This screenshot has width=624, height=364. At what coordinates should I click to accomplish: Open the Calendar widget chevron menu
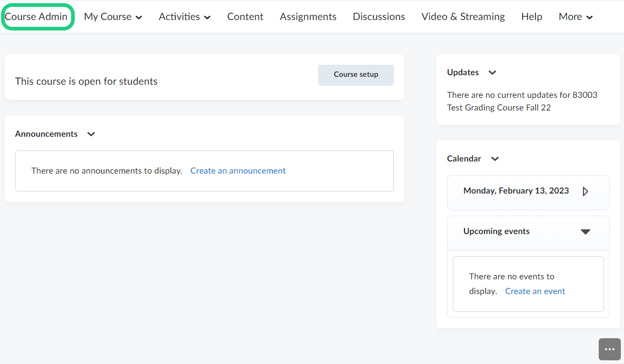(x=494, y=159)
